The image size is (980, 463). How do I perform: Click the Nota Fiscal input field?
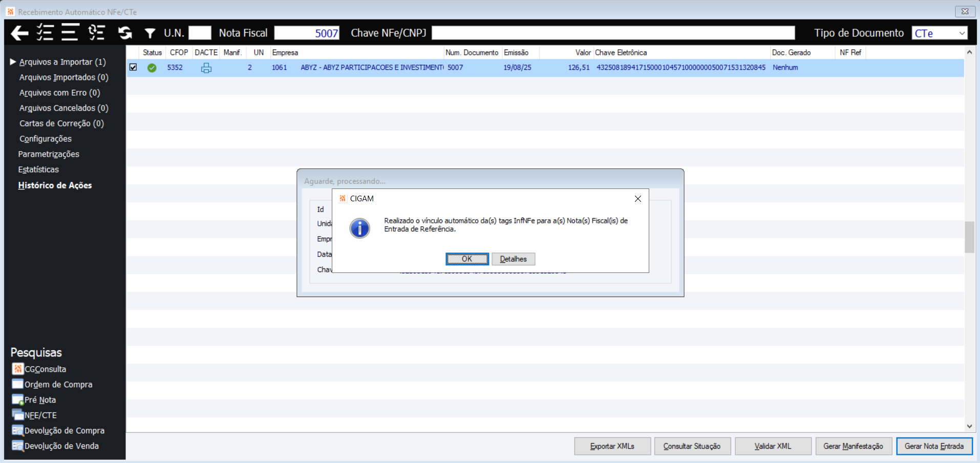click(x=307, y=33)
